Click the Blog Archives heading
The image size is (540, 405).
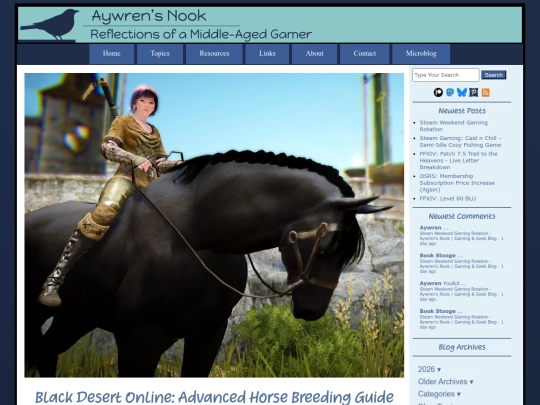[462, 347]
